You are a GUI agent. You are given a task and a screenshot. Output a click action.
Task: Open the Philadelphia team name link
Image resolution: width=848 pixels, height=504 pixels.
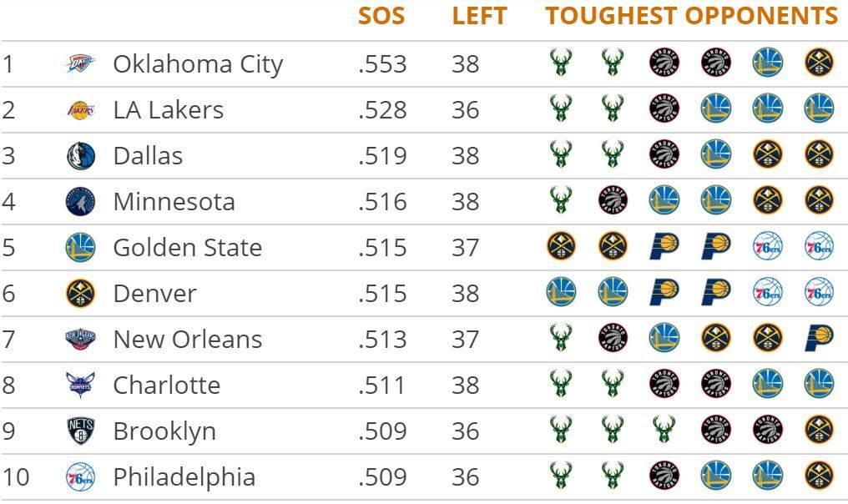(x=184, y=477)
